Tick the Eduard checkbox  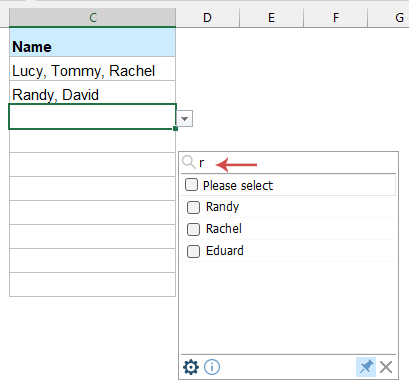[x=193, y=251]
